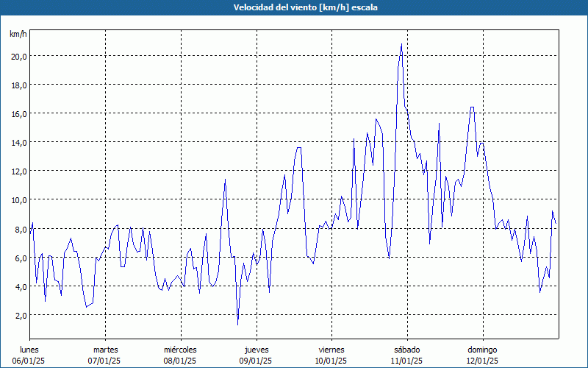Click the 10,0 y-axis value
588x368 pixels.
(19, 199)
